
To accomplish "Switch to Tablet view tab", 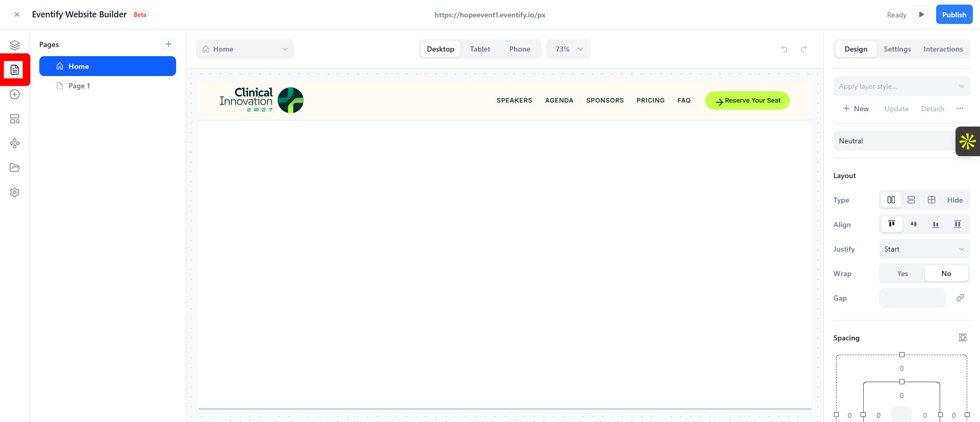I will [x=480, y=49].
